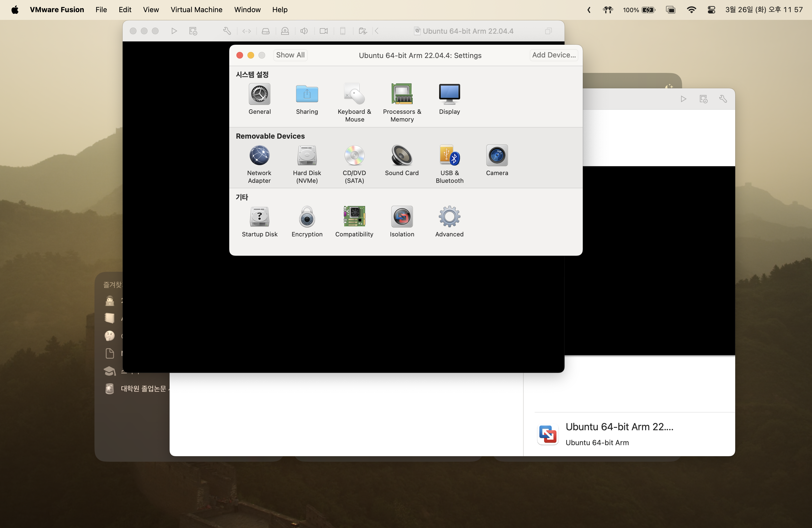Click the hard disk icon in the VM toolbar
Screen dimensions: 812x528
point(265,31)
